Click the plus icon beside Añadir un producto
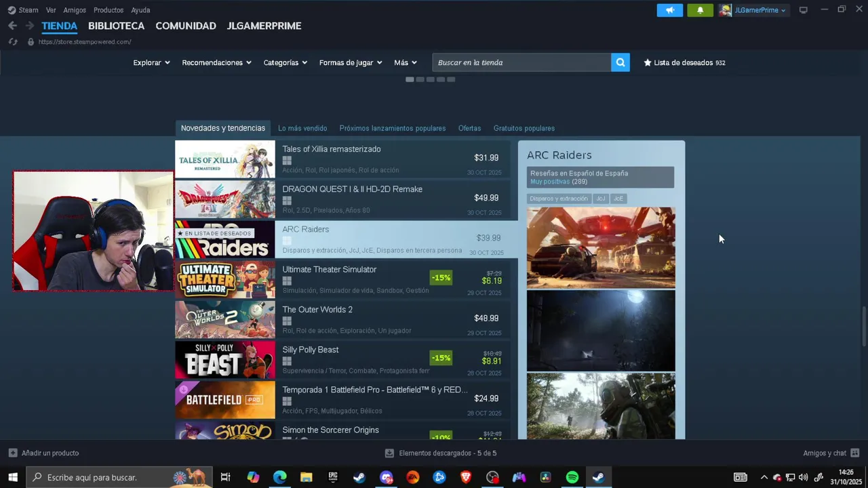 pos(13,453)
